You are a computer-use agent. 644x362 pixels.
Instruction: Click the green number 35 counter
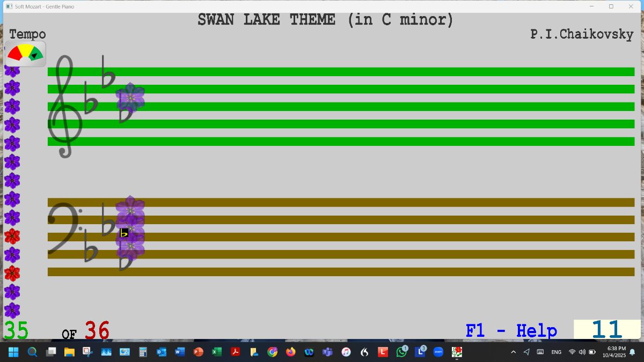[16, 331]
